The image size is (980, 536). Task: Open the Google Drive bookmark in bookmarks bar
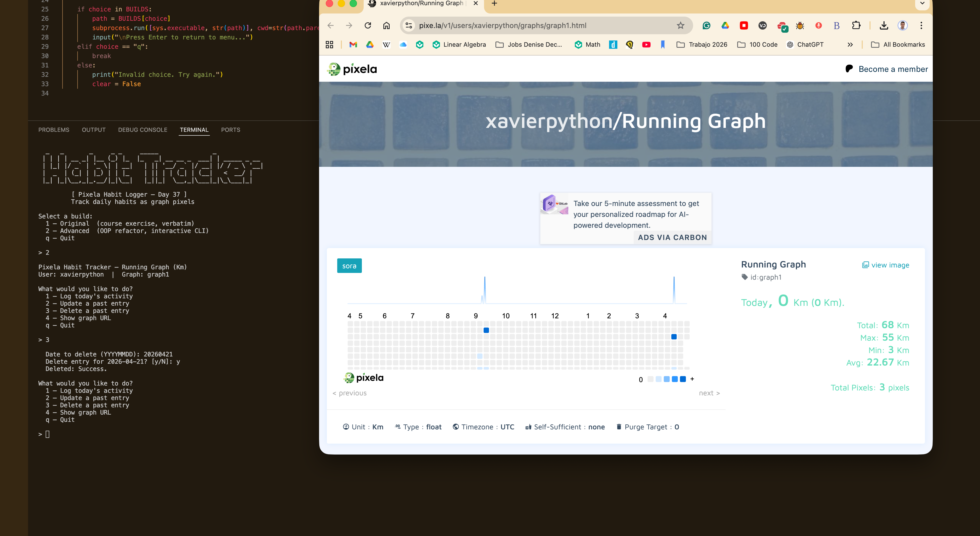click(370, 45)
